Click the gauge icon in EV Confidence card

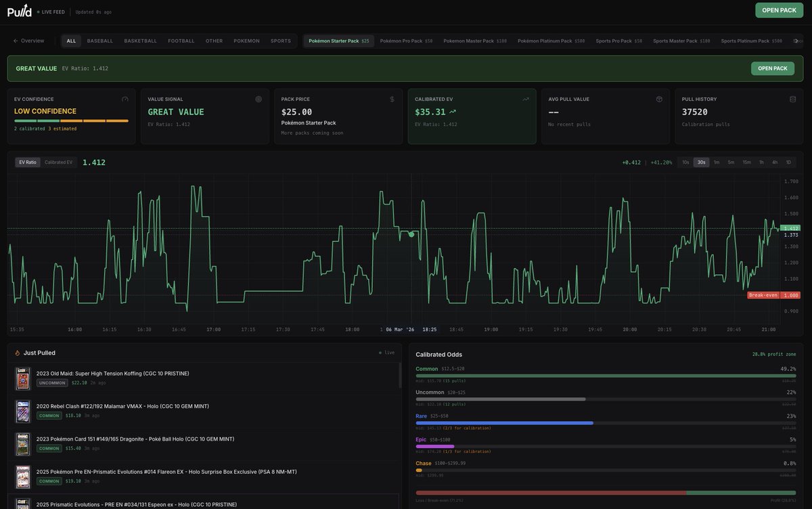click(125, 99)
